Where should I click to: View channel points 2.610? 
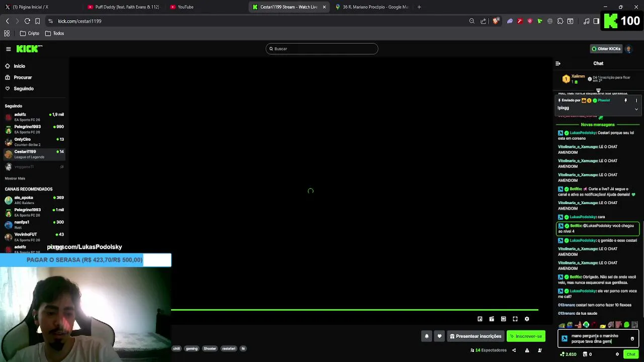569,354
